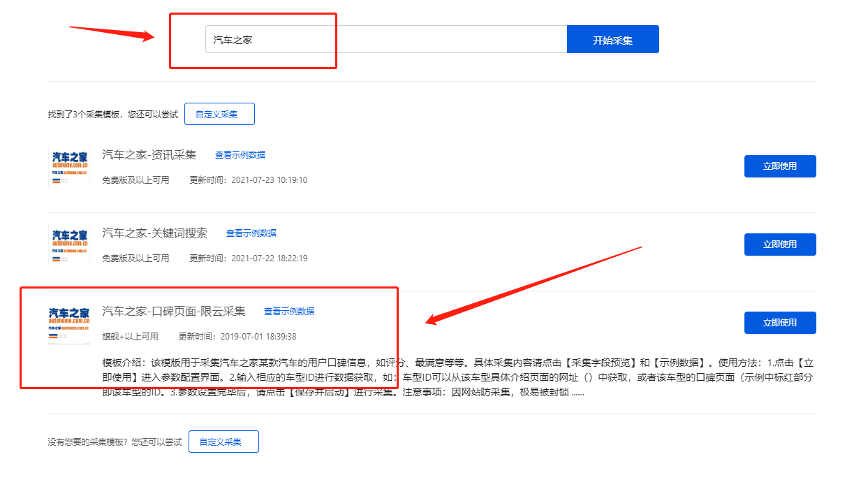Open the 汽车之家-关键词搜索 template title
Image resolution: width=868 pixels, height=503 pixels.
click(155, 233)
